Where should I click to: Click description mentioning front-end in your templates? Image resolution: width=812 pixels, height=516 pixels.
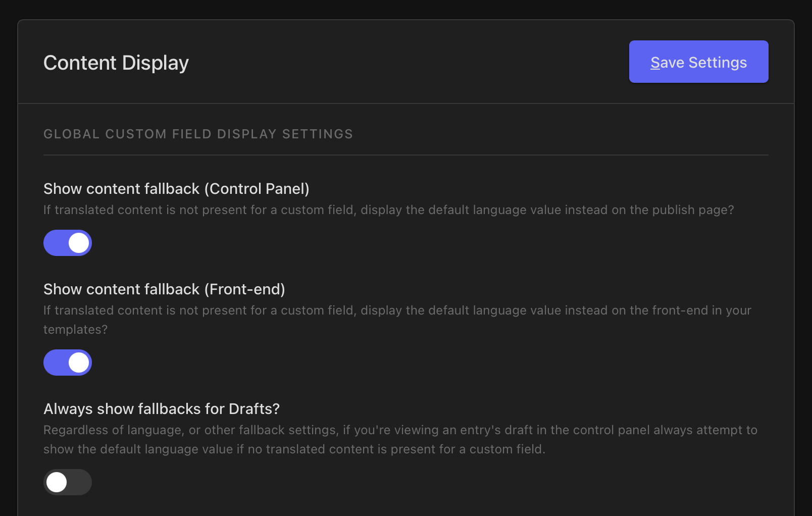click(397, 320)
